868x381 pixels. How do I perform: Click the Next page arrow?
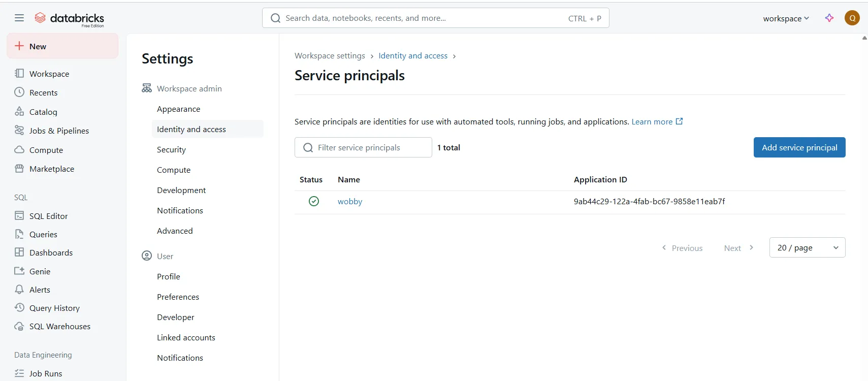coord(751,248)
